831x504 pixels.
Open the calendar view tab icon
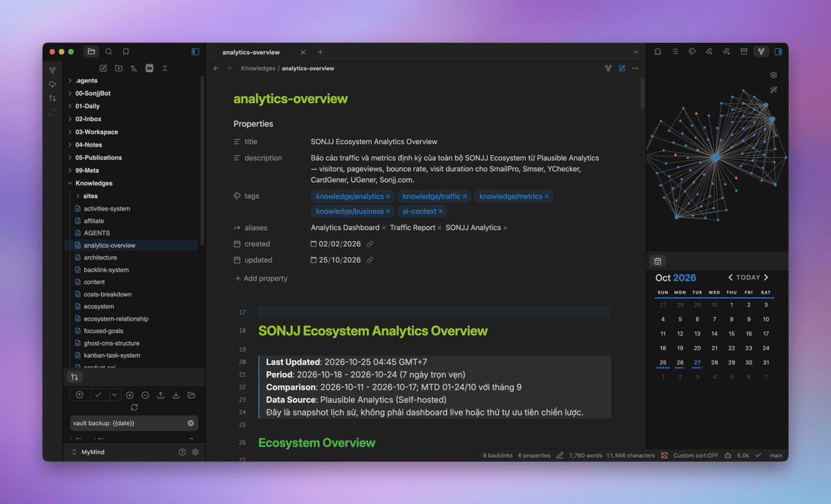[658, 261]
